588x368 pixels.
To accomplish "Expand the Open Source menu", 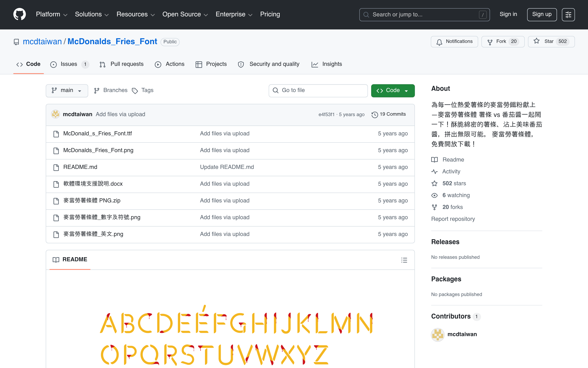I will tap(185, 14).
